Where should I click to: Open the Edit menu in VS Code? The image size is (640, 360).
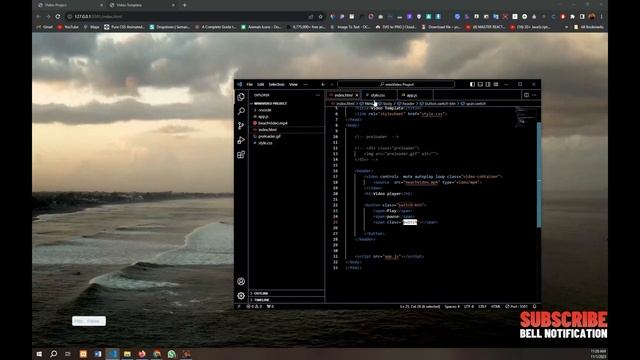pyautogui.click(x=260, y=84)
